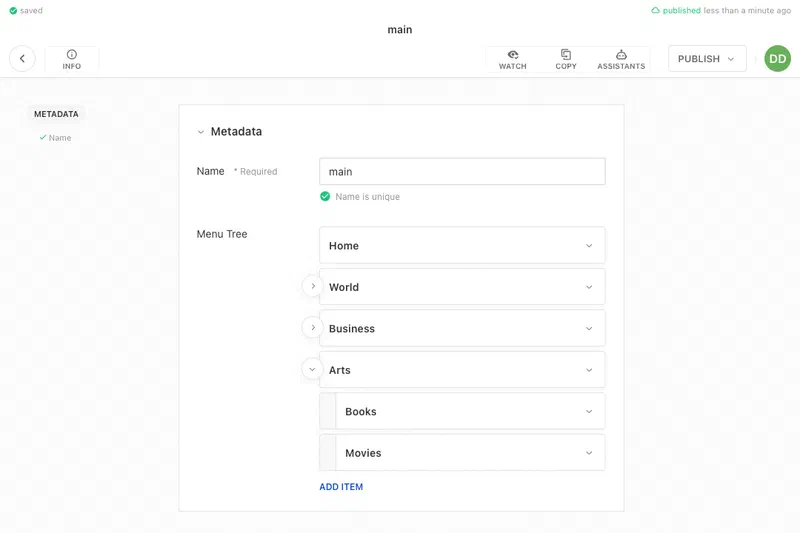Click the published cloud status
This screenshot has height=533, width=800.
point(720,10)
